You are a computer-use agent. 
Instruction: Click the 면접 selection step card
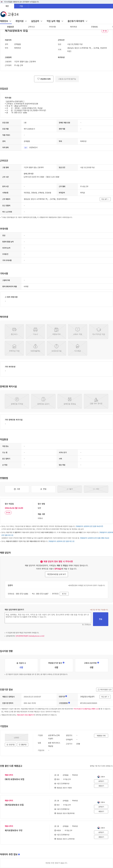click(x=43, y=489)
